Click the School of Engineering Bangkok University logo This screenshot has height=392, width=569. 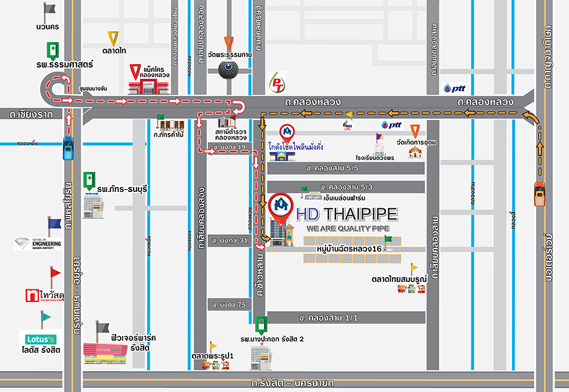39,244
